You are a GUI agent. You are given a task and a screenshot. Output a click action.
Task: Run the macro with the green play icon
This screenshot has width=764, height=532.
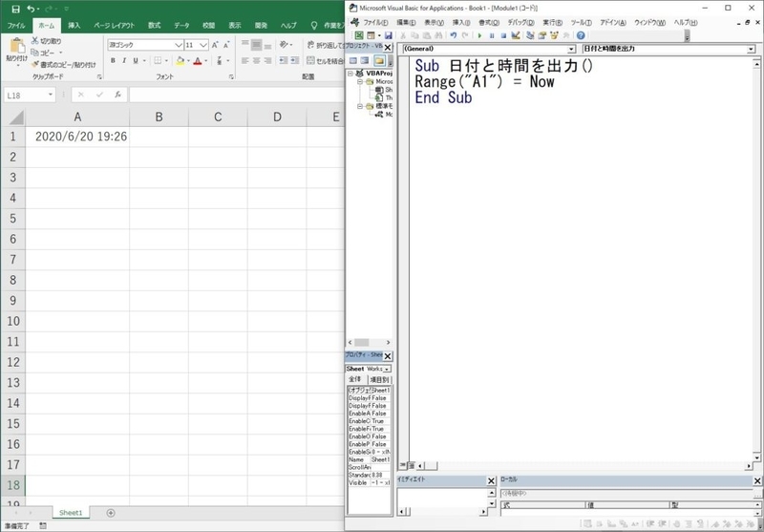[479, 35]
